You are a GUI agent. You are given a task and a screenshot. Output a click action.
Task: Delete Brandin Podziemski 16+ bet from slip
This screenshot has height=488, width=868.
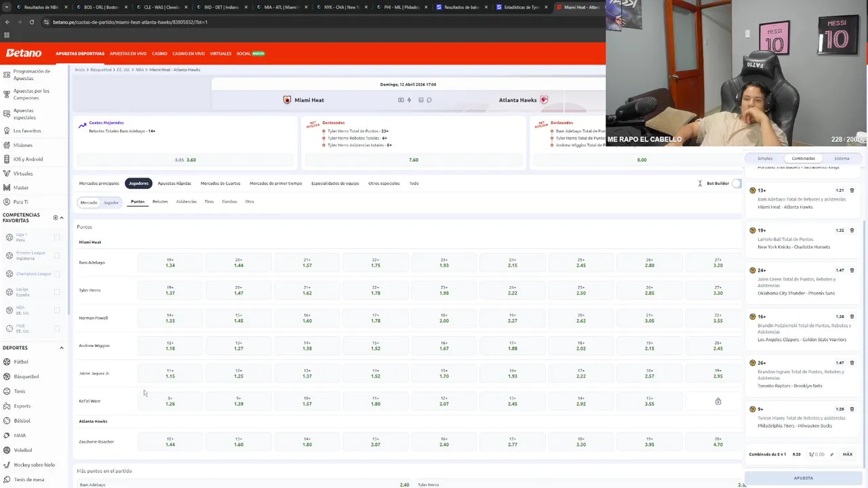pos(852,317)
